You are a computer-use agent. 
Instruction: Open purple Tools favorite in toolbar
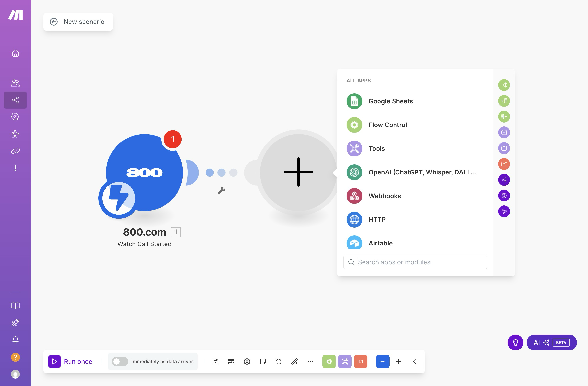[x=345, y=362]
